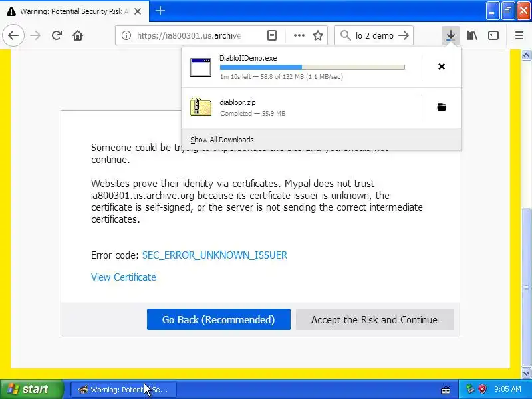Click the 9:05 AM system clock
Image resolution: width=532 pixels, height=399 pixels.
pyautogui.click(x=507, y=389)
